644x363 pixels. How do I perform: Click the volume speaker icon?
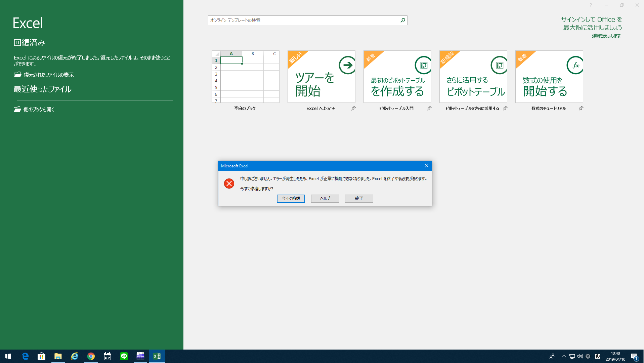[x=580, y=356]
